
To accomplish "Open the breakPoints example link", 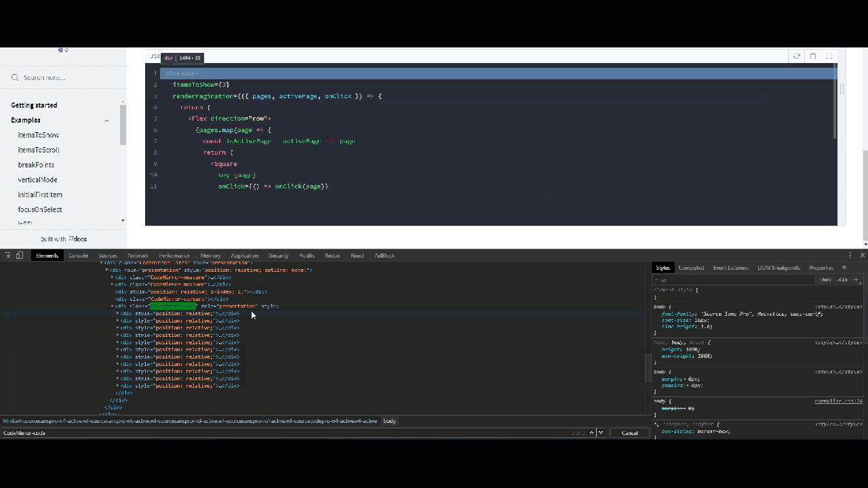I will [36, 165].
